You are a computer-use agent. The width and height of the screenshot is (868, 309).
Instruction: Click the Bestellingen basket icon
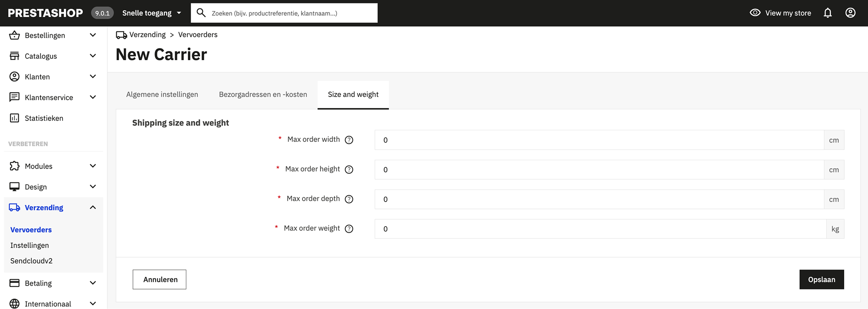point(15,35)
